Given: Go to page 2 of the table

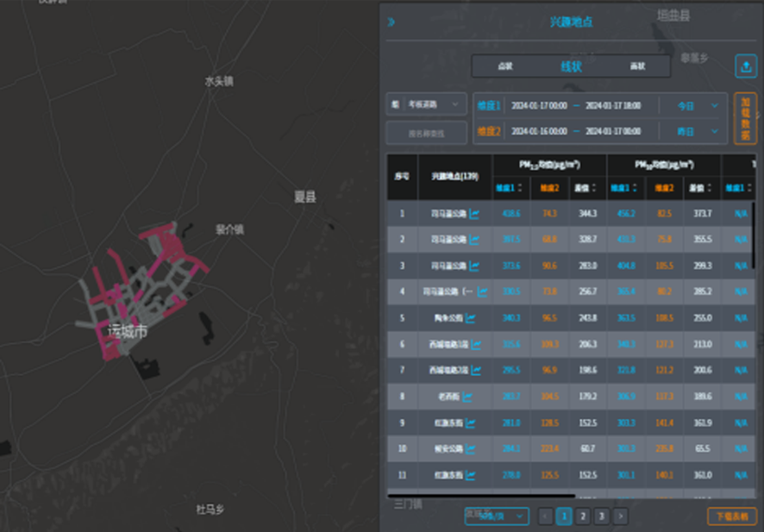Looking at the screenshot, I should tap(582, 516).
